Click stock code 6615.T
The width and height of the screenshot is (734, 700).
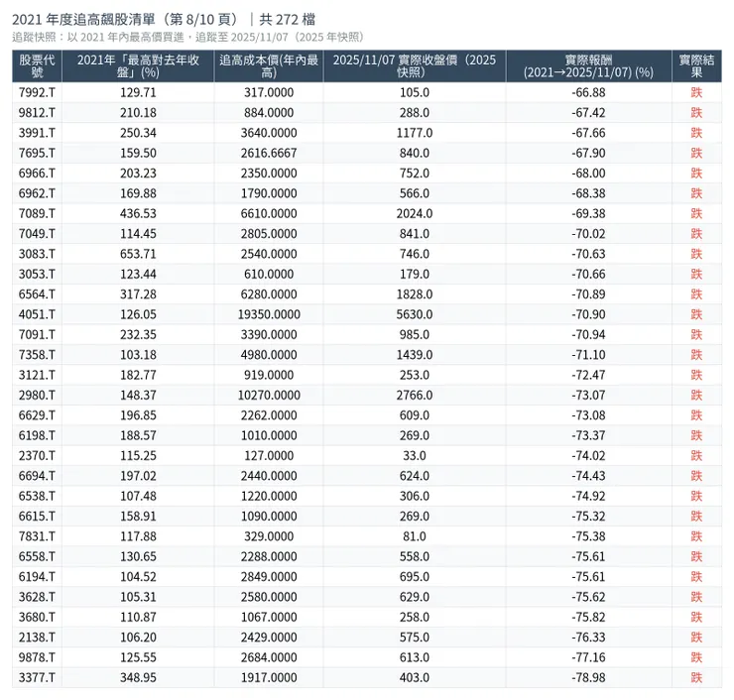click(x=37, y=517)
